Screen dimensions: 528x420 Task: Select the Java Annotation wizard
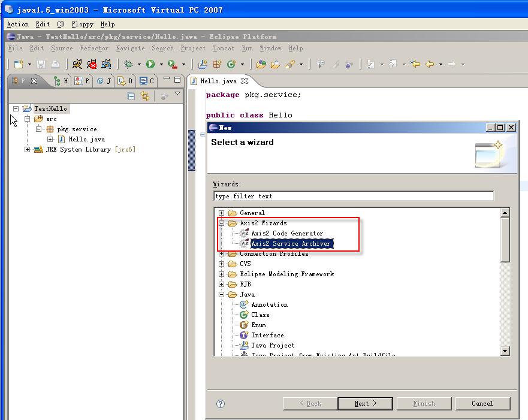click(269, 304)
